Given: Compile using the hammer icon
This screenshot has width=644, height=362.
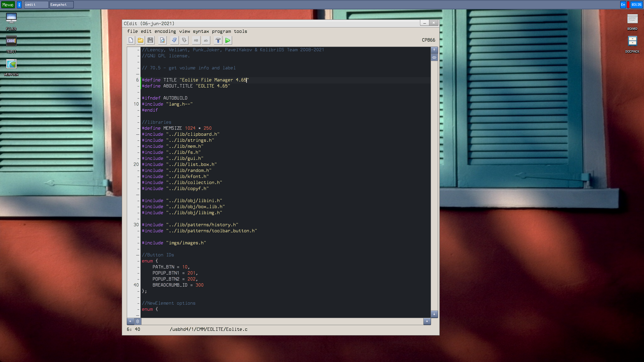Looking at the screenshot, I should (x=218, y=41).
